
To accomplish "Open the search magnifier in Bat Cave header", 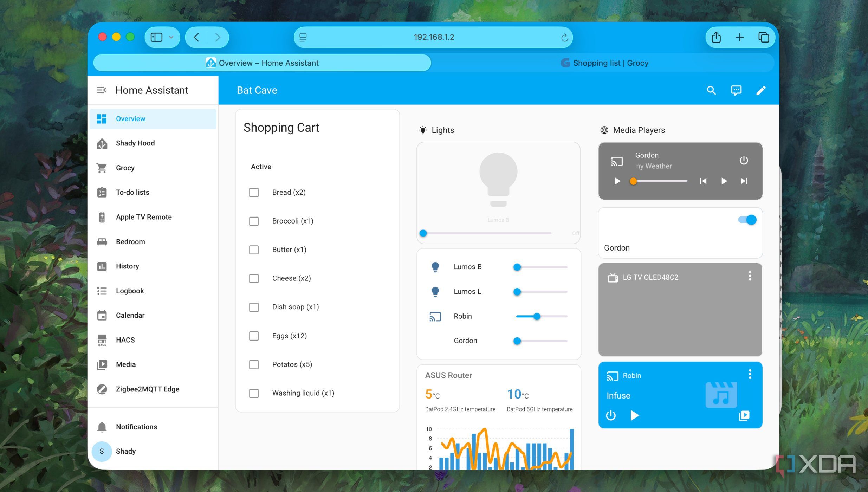I will click(x=711, y=90).
